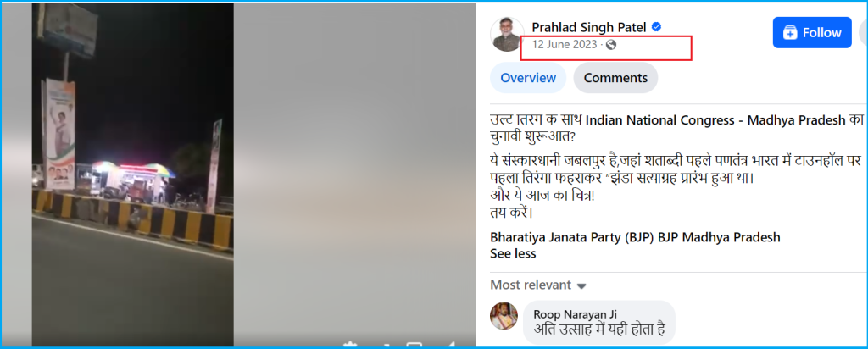Click the blue verified badge

tap(657, 27)
